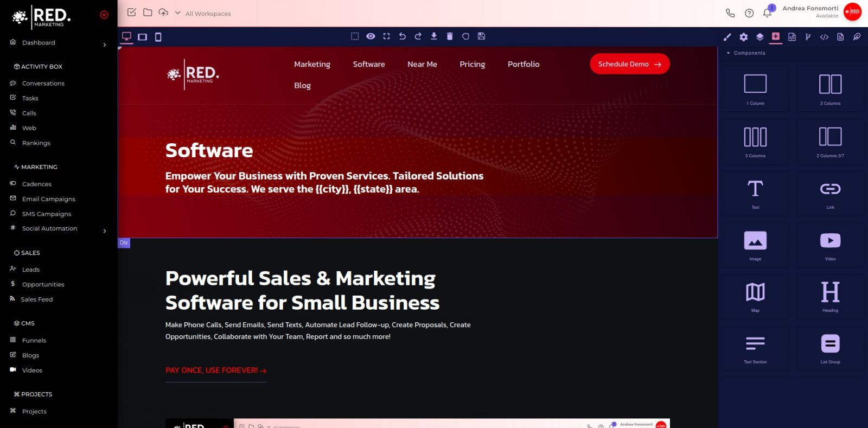Save the page with floppy disk icon
The width and height of the screenshot is (868, 428).
pyautogui.click(x=481, y=36)
